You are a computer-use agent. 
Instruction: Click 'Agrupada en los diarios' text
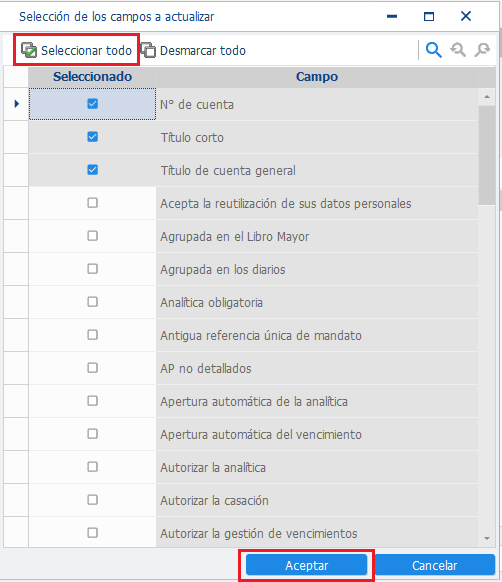click(223, 270)
